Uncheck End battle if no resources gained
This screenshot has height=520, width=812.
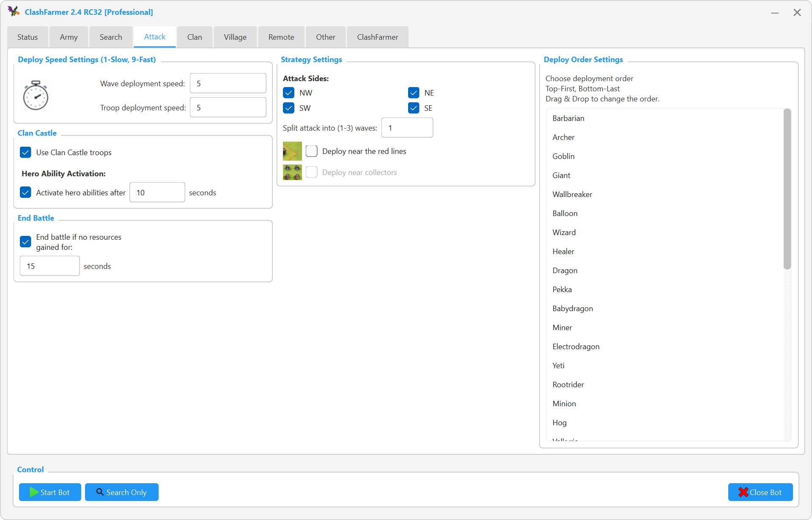[25, 242]
